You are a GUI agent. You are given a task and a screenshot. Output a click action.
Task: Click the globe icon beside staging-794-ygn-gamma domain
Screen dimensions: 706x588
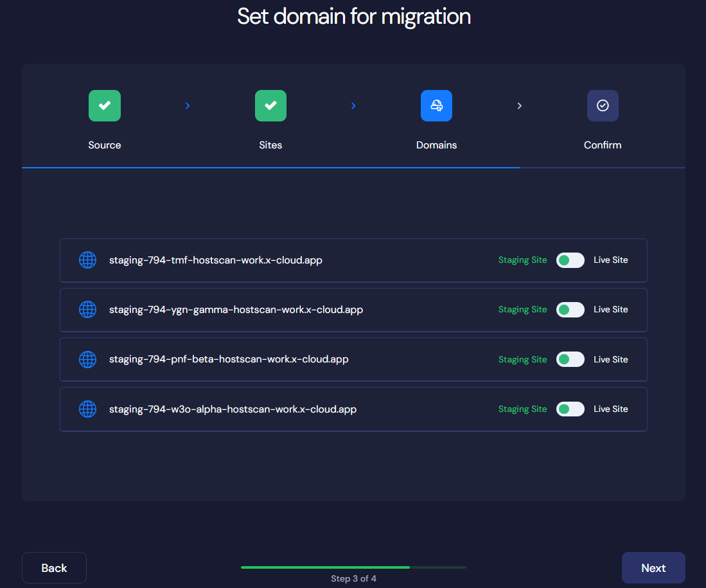point(87,309)
